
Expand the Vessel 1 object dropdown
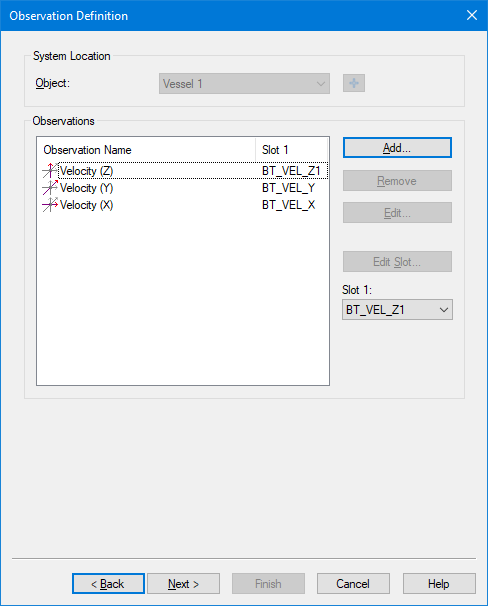(244, 83)
